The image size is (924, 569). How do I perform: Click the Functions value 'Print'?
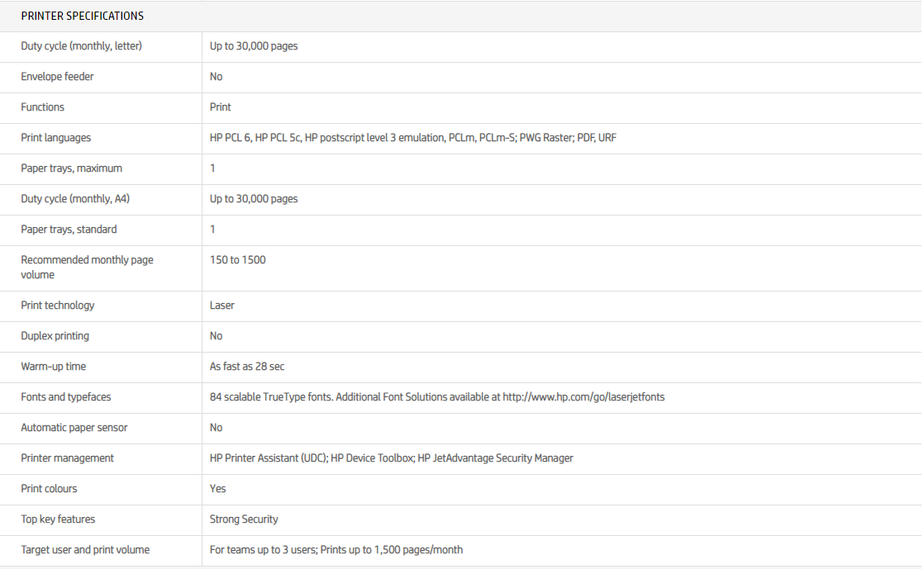pos(221,107)
